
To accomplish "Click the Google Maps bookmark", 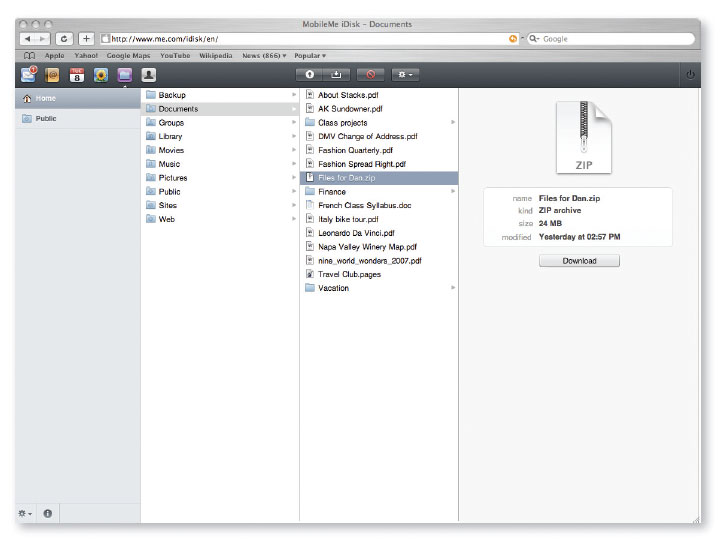I will pyautogui.click(x=128, y=56).
